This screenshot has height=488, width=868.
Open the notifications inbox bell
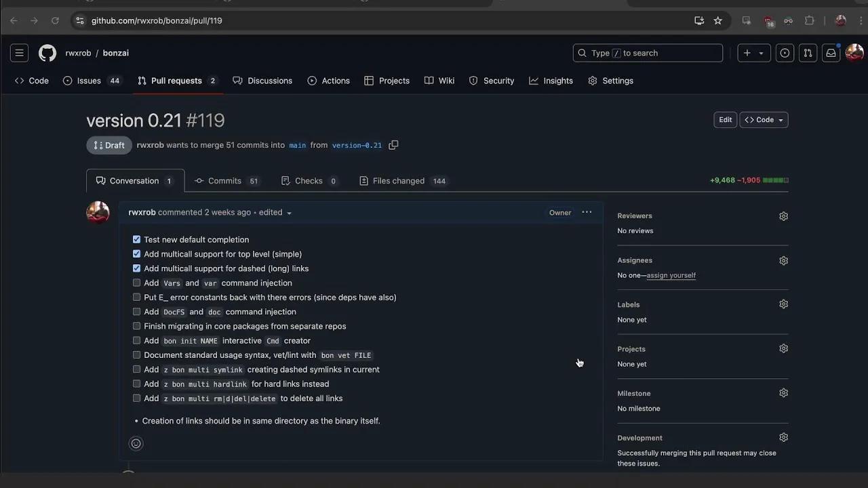tap(831, 53)
